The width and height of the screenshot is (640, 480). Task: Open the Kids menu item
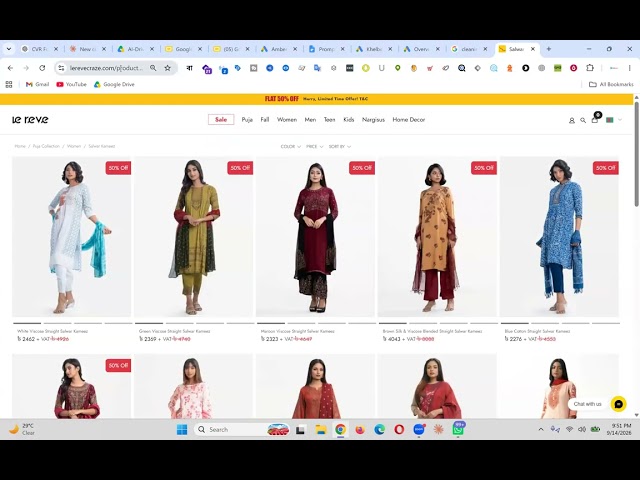[349, 120]
